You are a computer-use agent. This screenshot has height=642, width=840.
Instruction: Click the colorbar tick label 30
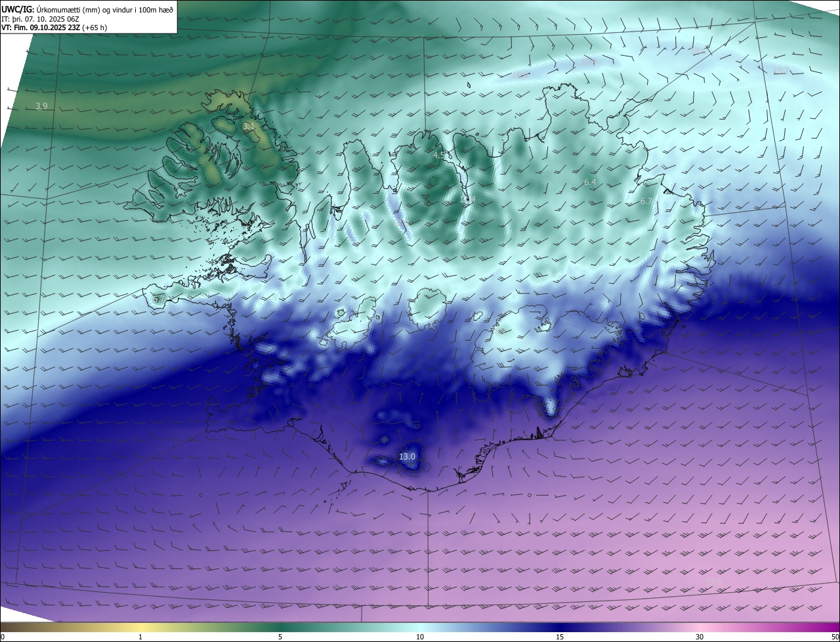(x=700, y=637)
